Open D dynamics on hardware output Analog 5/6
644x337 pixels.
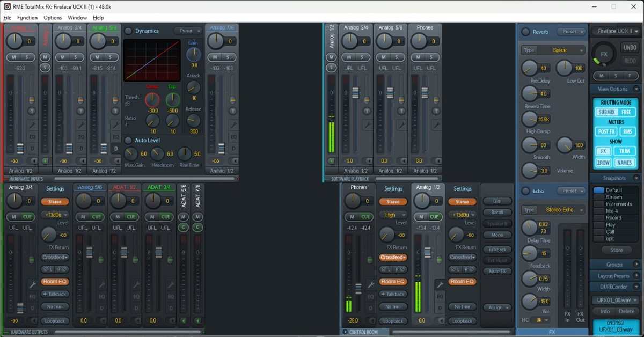click(101, 308)
